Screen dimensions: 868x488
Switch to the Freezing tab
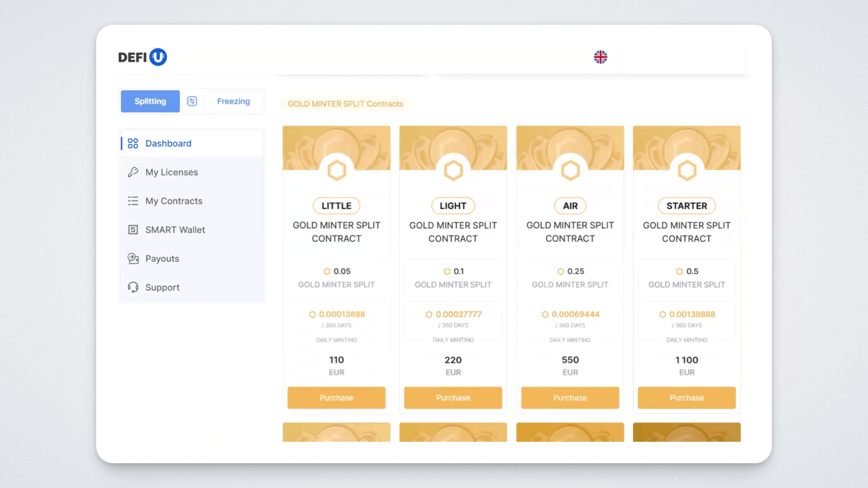pos(233,101)
